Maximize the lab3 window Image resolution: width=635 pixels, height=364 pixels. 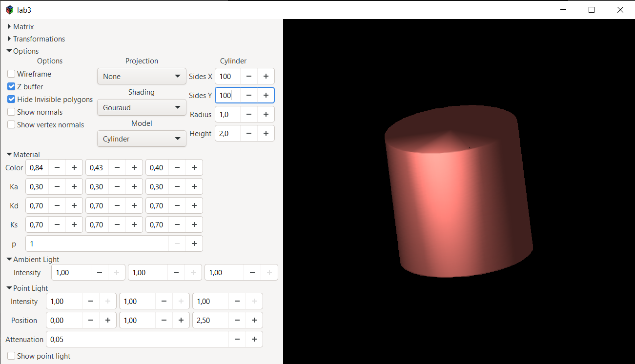[592, 10]
